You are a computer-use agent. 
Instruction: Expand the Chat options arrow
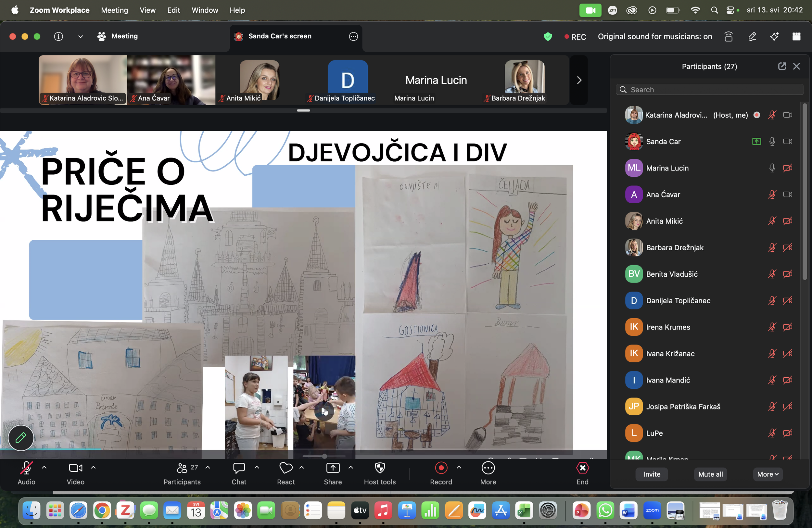click(x=257, y=467)
